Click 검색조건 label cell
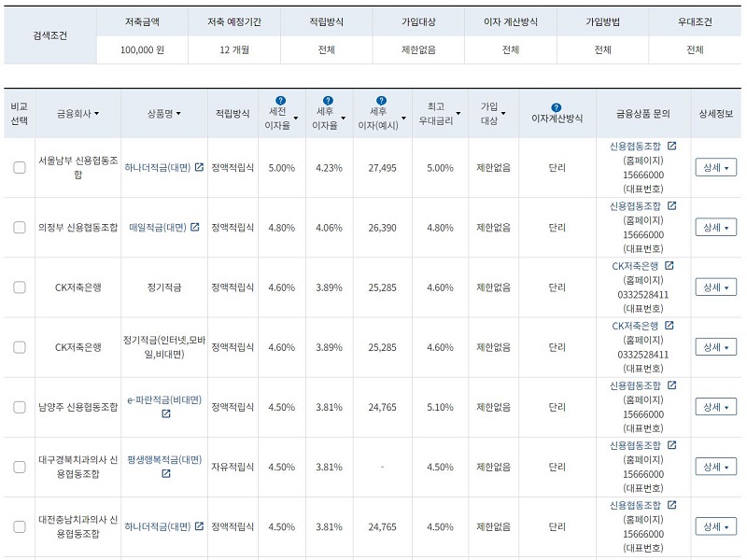The height and width of the screenshot is (560, 747). [50, 35]
